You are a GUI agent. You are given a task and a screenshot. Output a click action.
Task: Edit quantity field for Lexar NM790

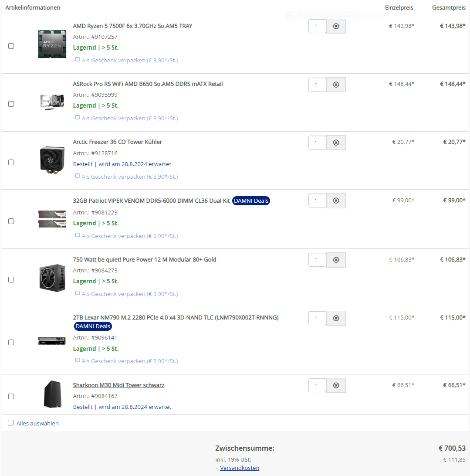(317, 318)
